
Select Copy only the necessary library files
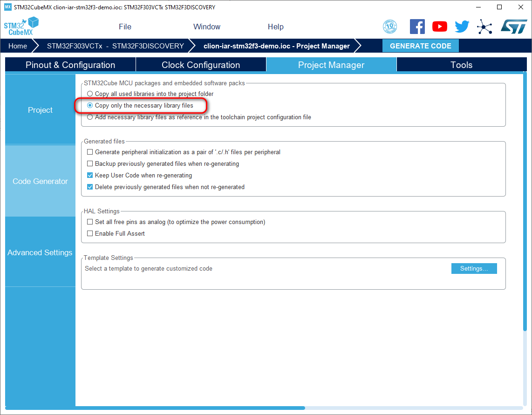tap(90, 106)
